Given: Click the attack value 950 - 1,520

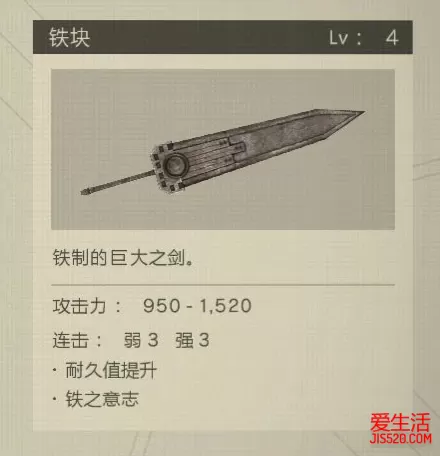Looking at the screenshot, I should pyautogui.click(x=197, y=306).
